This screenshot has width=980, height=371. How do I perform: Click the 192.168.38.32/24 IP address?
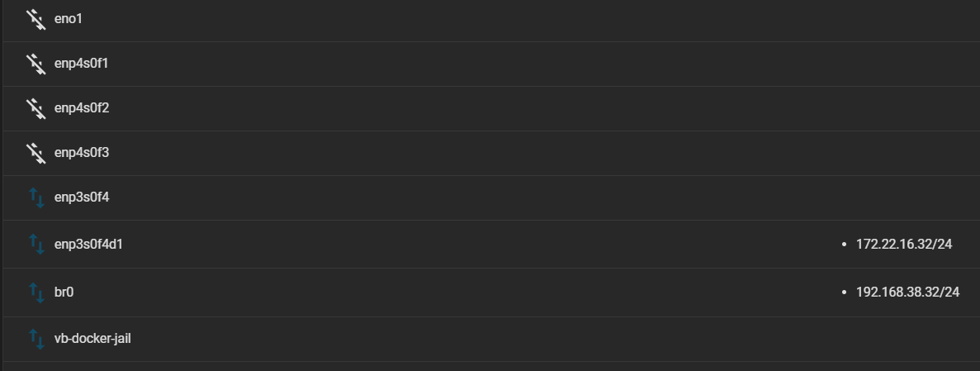click(907, 292)
